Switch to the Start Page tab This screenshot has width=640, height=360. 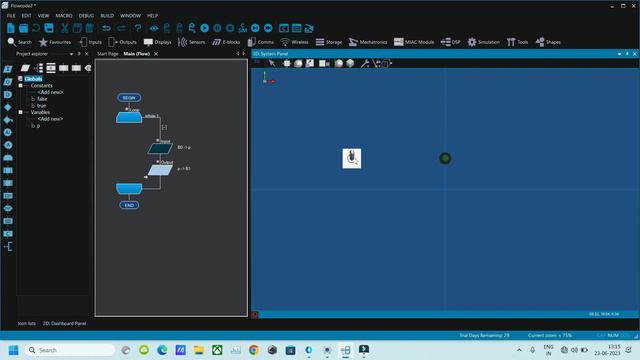(x=107, y=53)
